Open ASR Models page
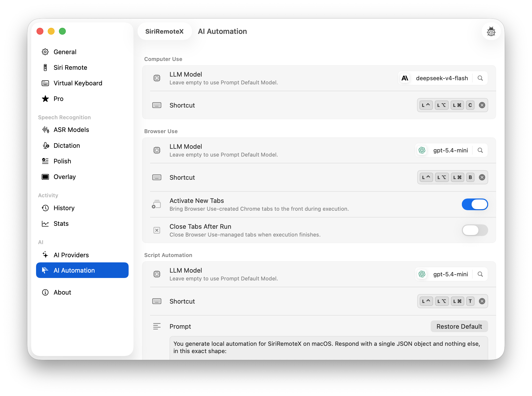 coord(82,130)
